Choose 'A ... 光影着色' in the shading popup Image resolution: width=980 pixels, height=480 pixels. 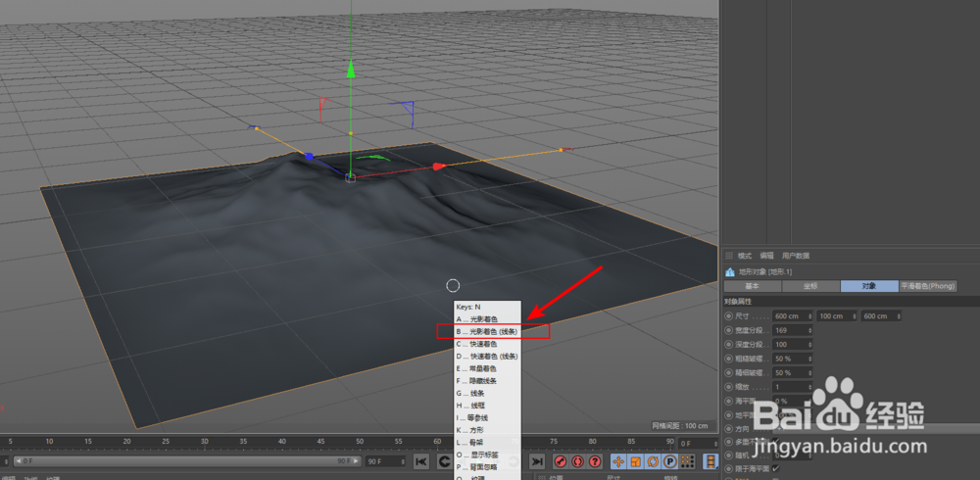(x=487, y=318)
